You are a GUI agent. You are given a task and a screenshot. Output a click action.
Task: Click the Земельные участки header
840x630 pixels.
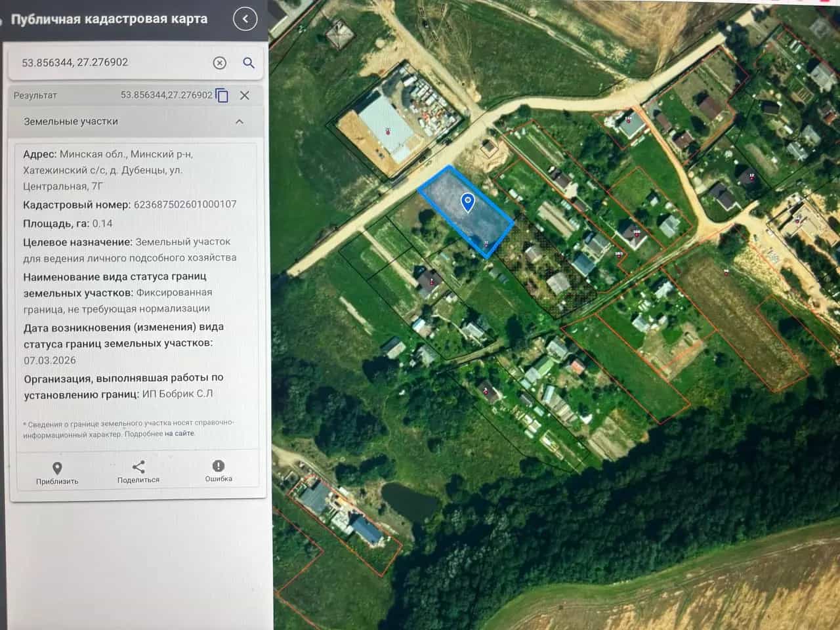pyautogui.click(x=71, y=122)
